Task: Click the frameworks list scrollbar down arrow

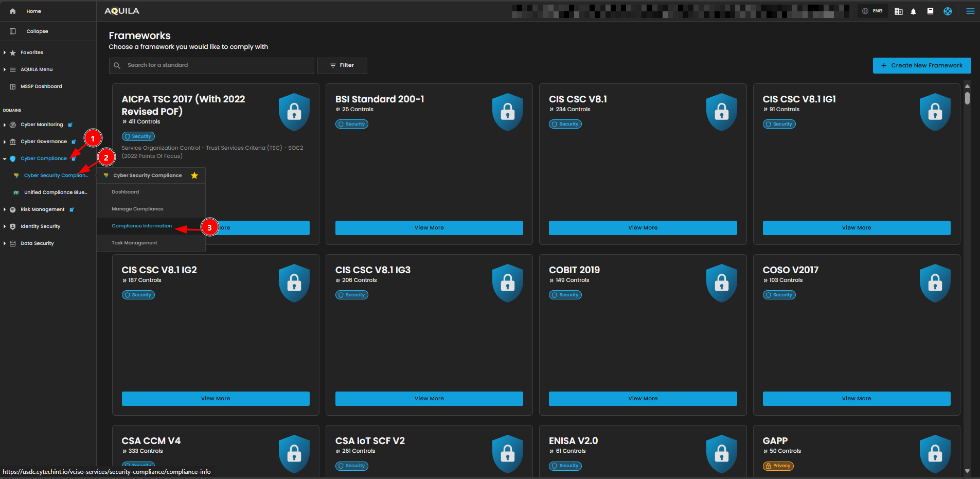Action: pyautogui.click(x=967, y=471)
